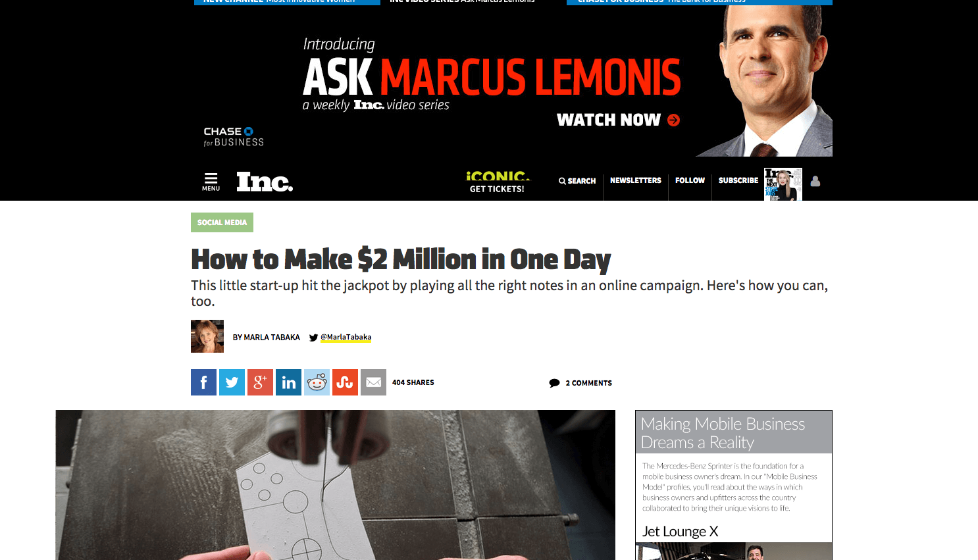View the 2 COMMENTS section

pyautogui.click(x=581, y=383)
